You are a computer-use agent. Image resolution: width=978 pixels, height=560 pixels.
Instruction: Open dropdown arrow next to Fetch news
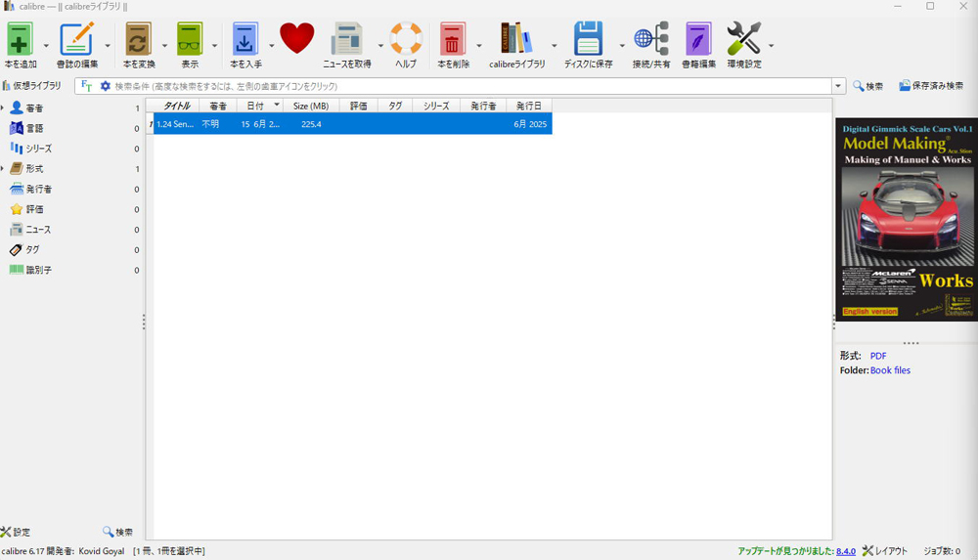[x=380, y=46]
